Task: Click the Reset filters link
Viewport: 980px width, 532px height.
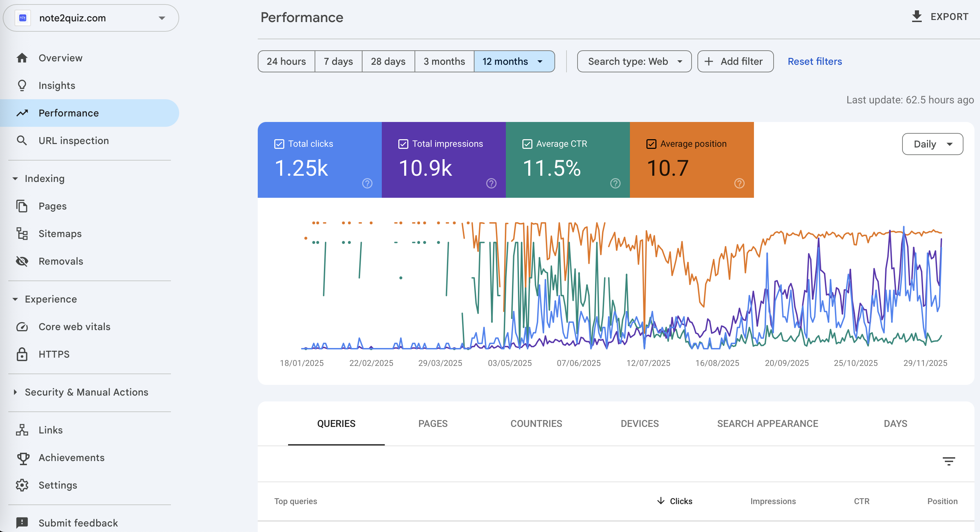Action: click(x=814, y=61)
